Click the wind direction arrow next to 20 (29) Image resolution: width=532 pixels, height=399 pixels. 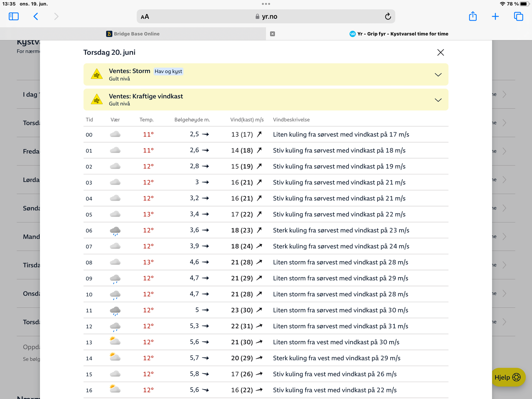pos(259,358)
